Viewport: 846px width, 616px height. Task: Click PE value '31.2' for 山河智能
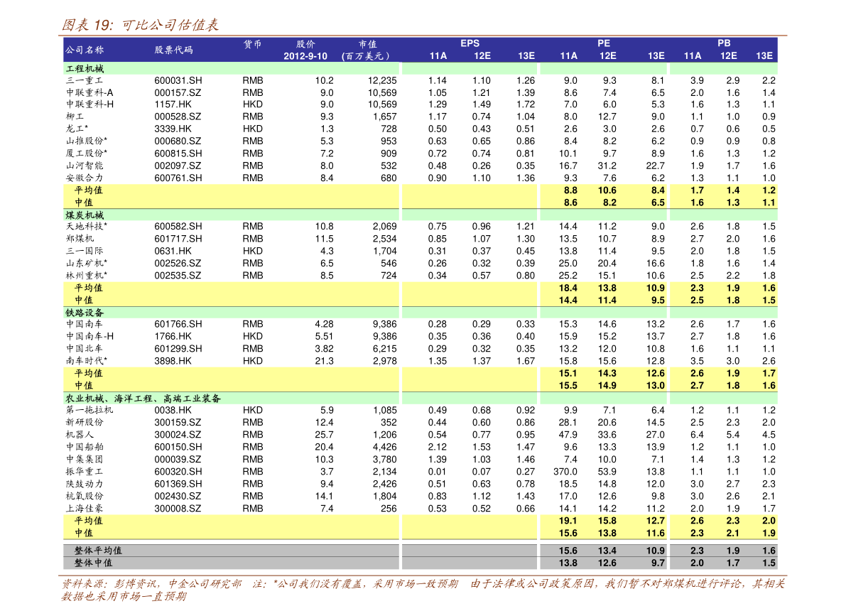[x=607, y=166]
